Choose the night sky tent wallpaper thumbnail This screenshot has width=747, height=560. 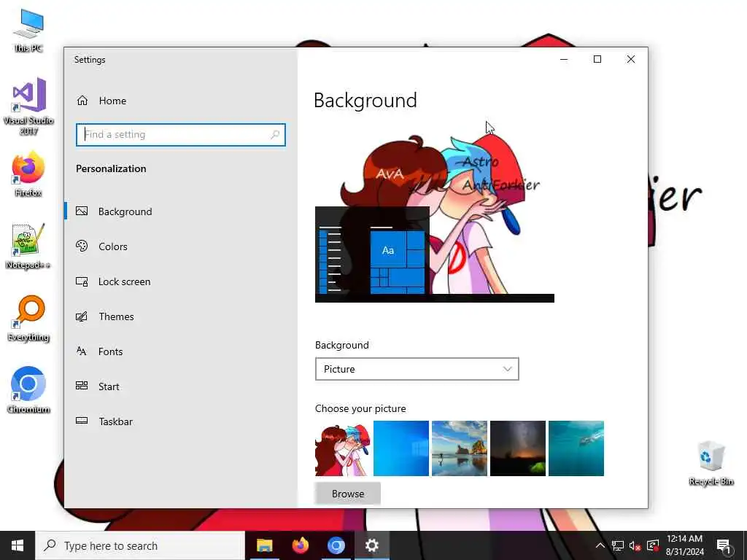pos(518,448)
